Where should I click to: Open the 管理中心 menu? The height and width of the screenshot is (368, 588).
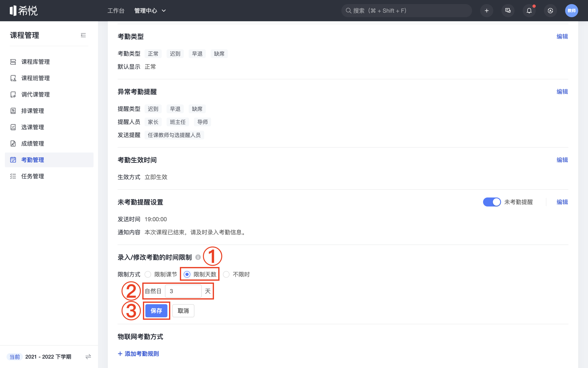[x=146, y=11]
